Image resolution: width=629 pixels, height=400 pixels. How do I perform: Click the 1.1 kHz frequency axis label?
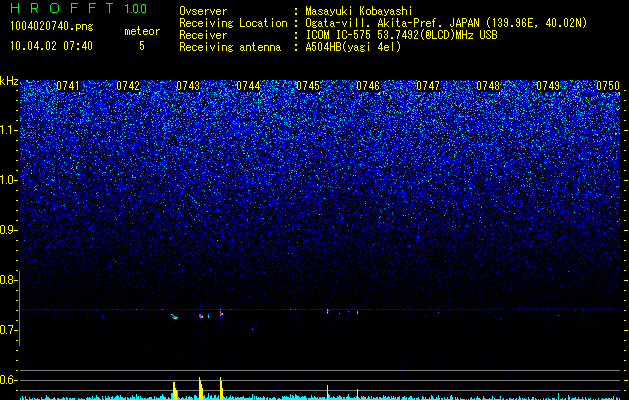click(x=9, y=130)
